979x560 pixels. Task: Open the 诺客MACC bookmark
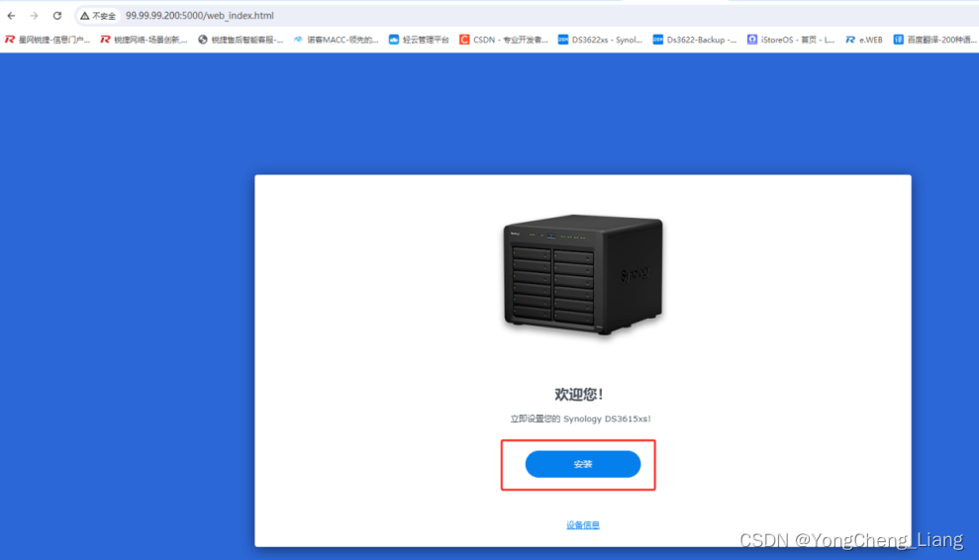[336, 40]
